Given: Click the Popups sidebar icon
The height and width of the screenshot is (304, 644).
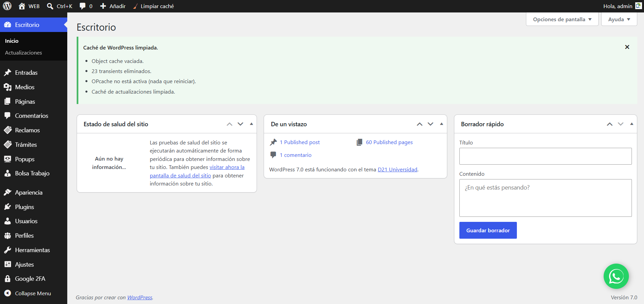Looking at the screenshot, I should (x=7, y=159).
